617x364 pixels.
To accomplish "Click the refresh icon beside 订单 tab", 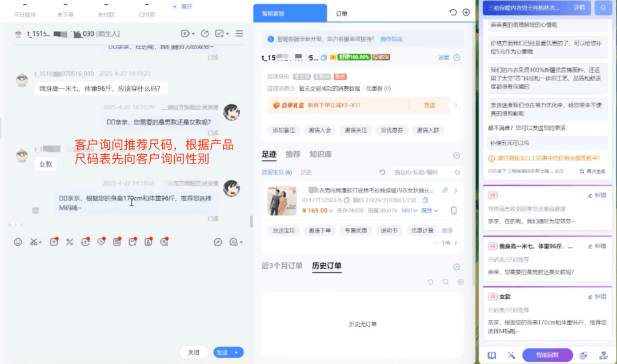I will coord(453,13).
